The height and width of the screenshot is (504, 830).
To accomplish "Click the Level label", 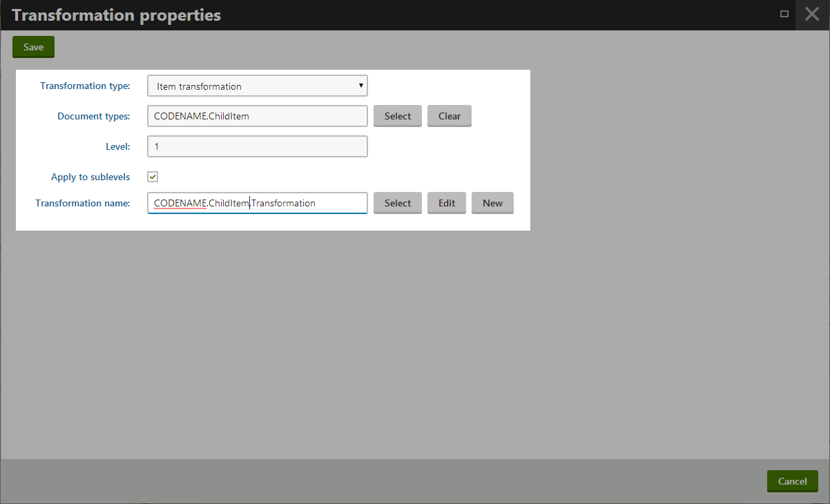I will 118,146.
